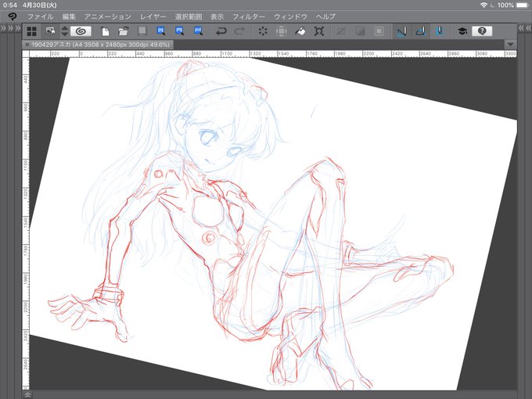The image size is (532, 399).
Task: Undo the last stroke
Action: click(221, 31)
